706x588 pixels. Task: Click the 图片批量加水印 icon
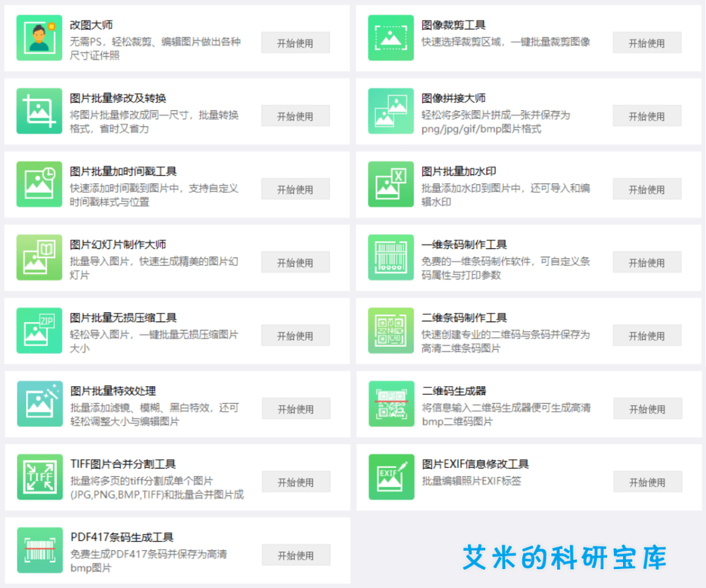(391, 184)
